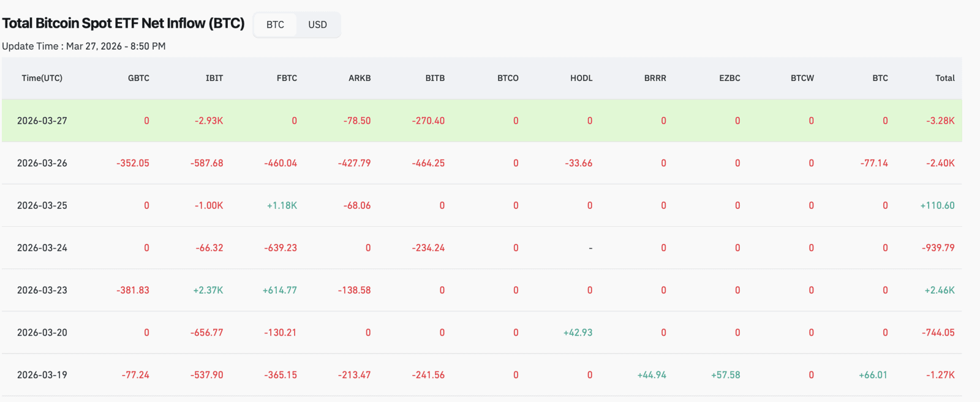This screenshot has height=402, width=980.
Task: Click the GBTC column header
Action: [138, 78]
